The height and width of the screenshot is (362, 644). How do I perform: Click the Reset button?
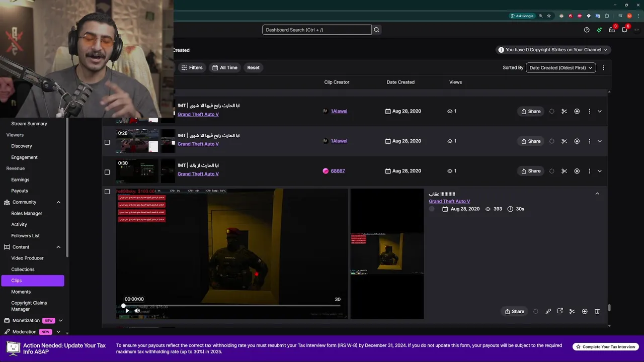253,67
